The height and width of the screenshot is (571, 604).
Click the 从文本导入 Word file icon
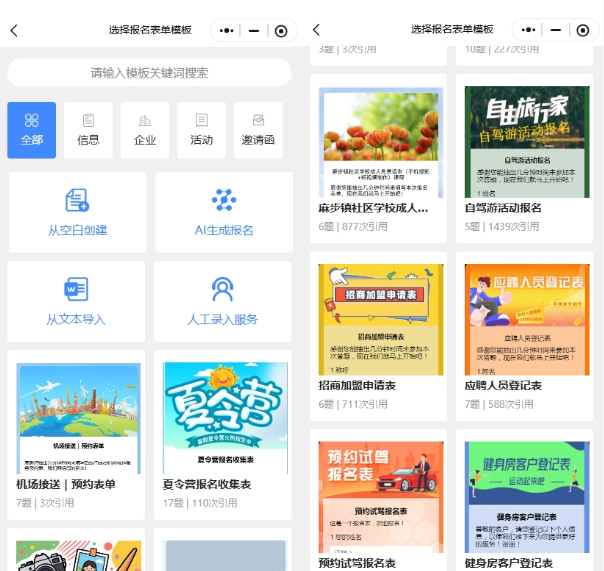(76, 289)
